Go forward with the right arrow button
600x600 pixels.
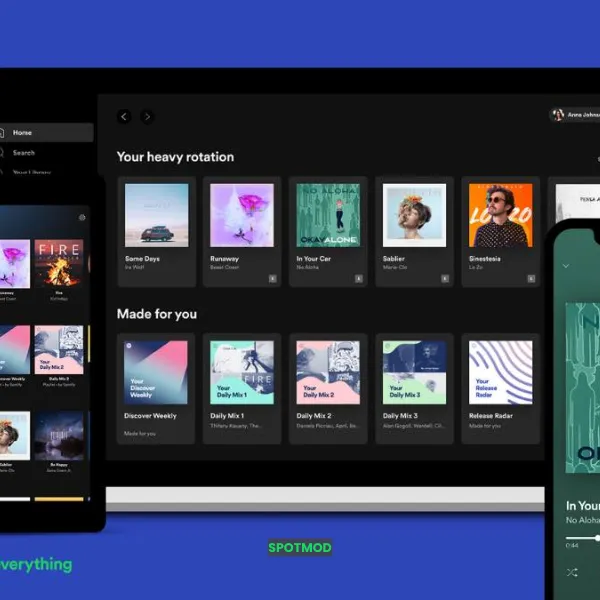147,116
